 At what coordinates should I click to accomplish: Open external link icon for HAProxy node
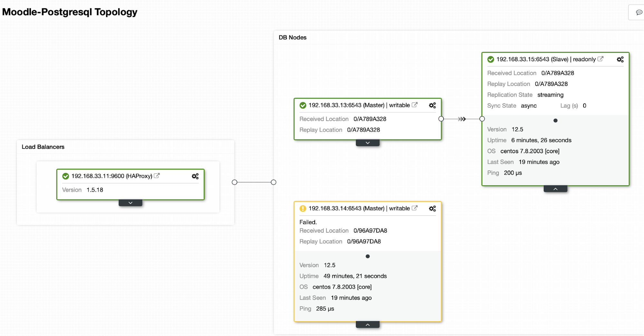tap(157, 176)
